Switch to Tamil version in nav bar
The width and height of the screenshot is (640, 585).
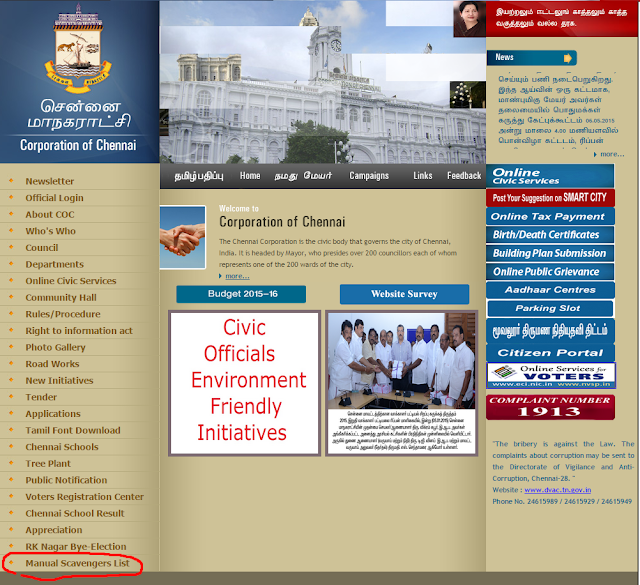(x=199, y=176)
